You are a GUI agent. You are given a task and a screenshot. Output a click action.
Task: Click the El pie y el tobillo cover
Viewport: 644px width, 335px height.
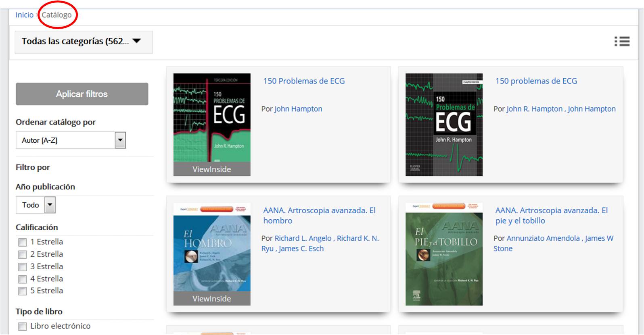click(444, 254)
